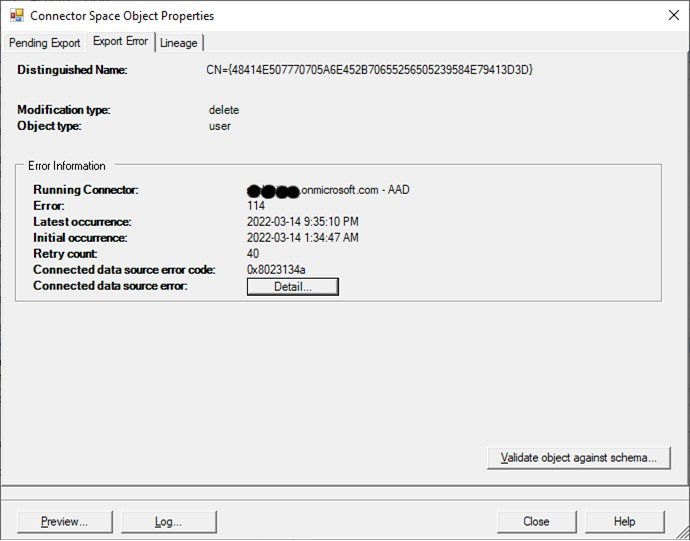
Task: Open Help for this dialog
Action: click(624, 522)
